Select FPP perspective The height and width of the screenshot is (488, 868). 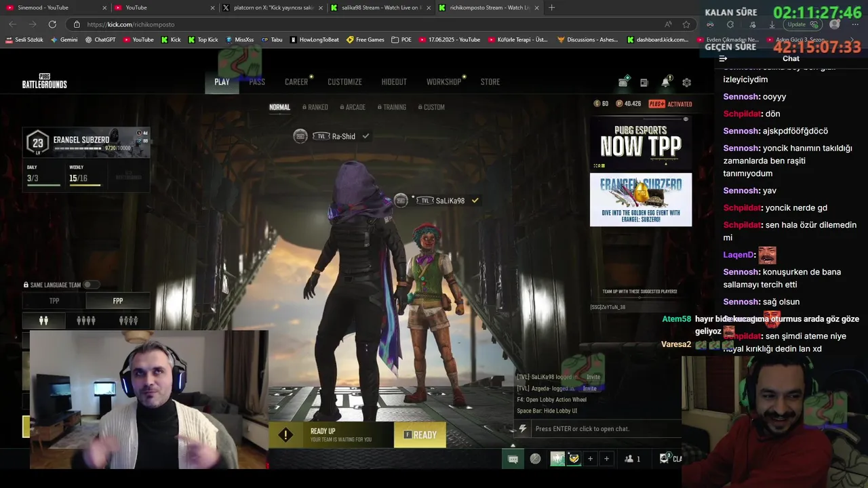[x=118, y=301]
